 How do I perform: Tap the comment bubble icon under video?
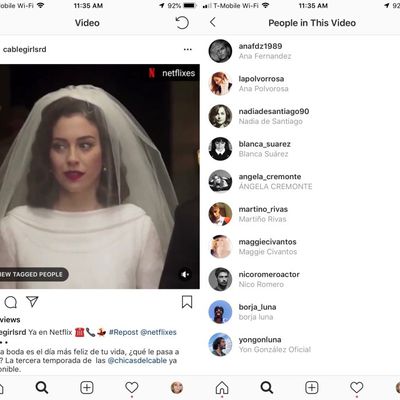point(11,302)
